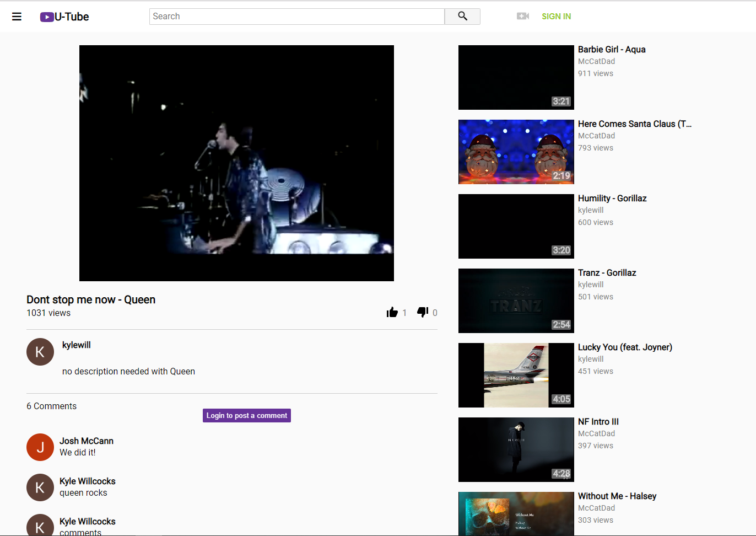
Task: Focus the Search input field
Action: [297, 17]
